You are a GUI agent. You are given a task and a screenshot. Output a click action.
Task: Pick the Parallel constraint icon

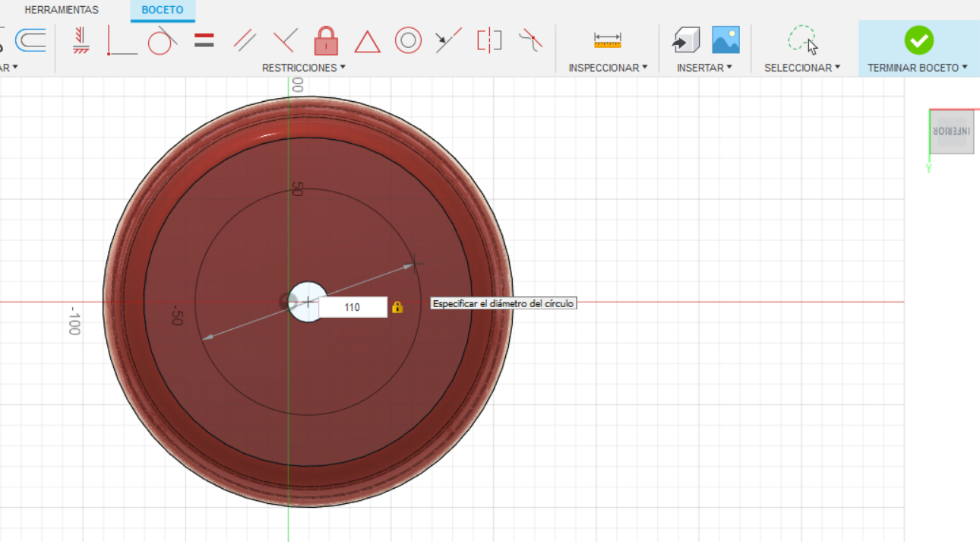point(245,40)
